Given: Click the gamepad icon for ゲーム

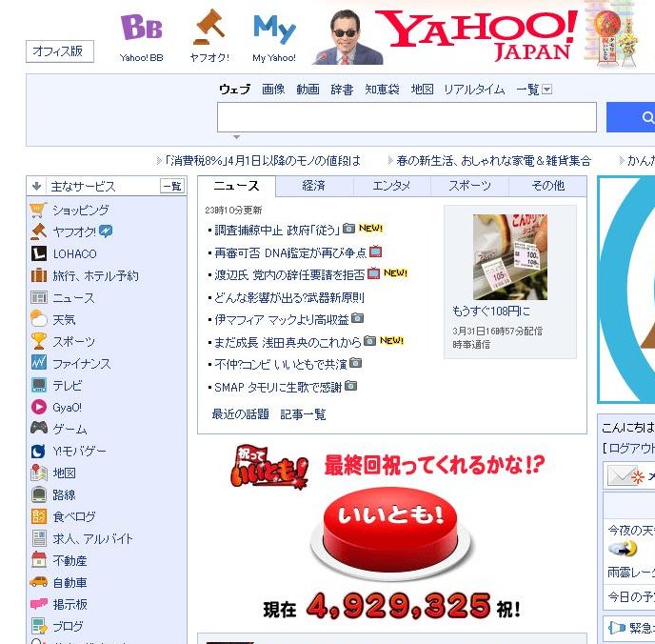Looking at the screenshot, I should pos(38,428).
